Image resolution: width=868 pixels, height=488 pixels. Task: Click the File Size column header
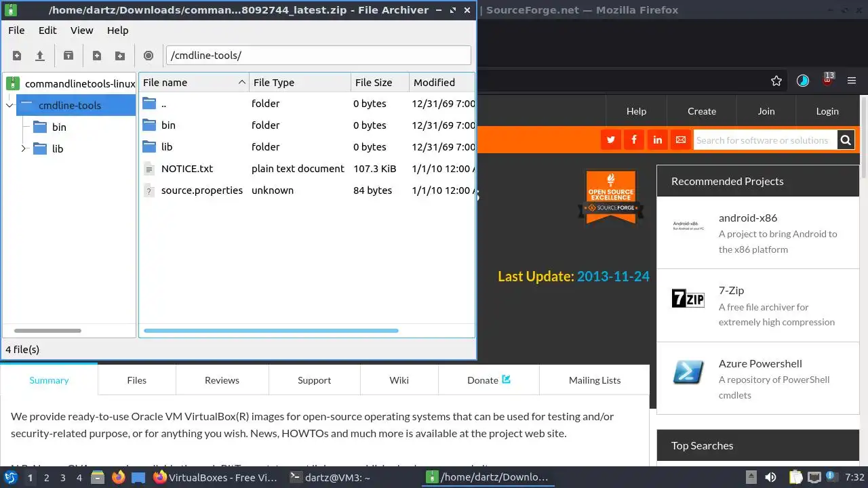point(380,82)
